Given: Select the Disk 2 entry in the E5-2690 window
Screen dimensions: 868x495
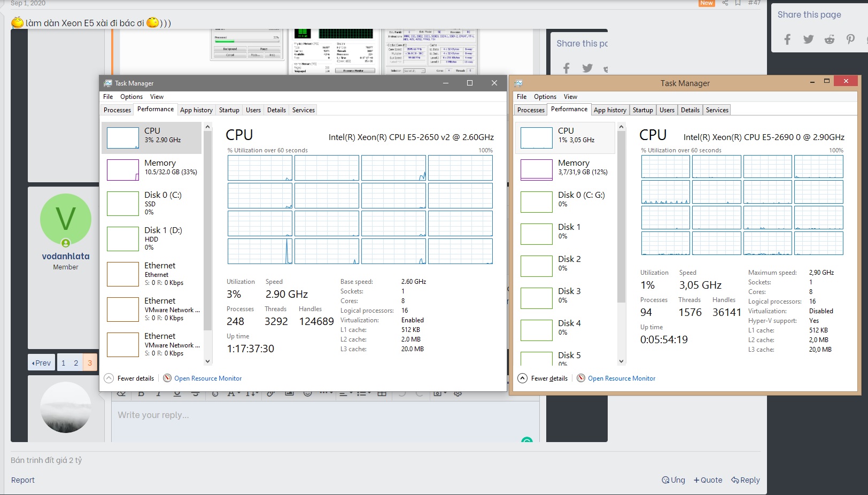Looking at the screenshot, I should click(x=565, y=266).
